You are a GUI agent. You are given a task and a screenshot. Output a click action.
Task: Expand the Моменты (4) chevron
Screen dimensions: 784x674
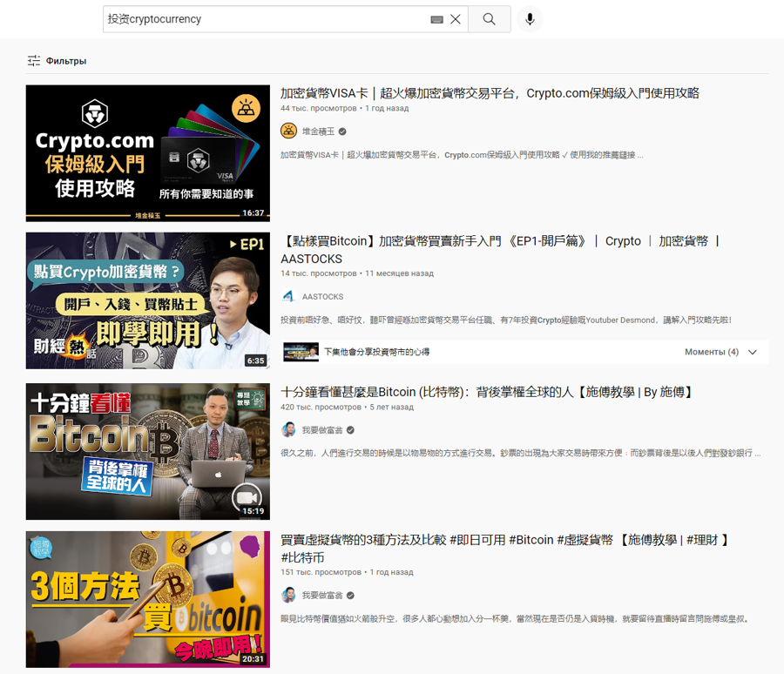tap(753, 352)
